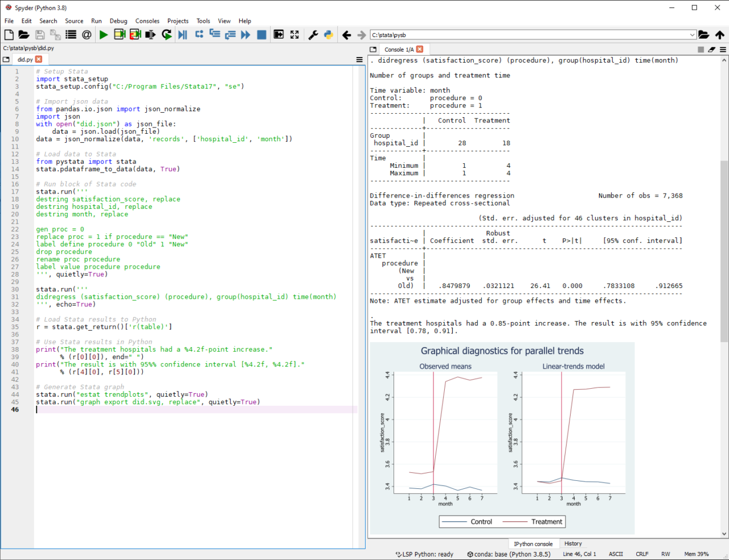Click the maximize current pane icon
The height and width of the screenshot is (560, 729).
[x=279, y=34]
